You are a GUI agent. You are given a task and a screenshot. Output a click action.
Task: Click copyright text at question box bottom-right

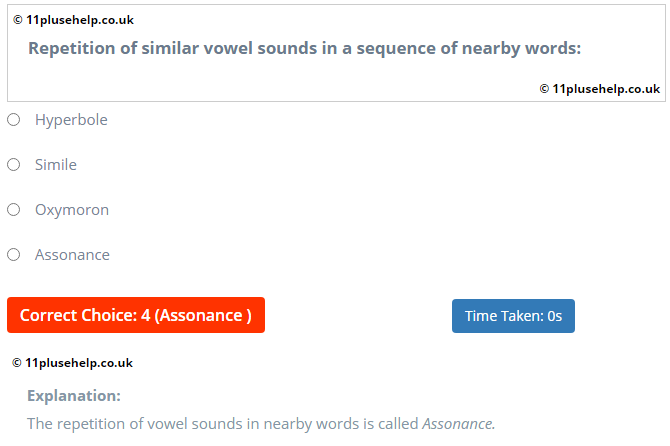(x=599, y=88)
